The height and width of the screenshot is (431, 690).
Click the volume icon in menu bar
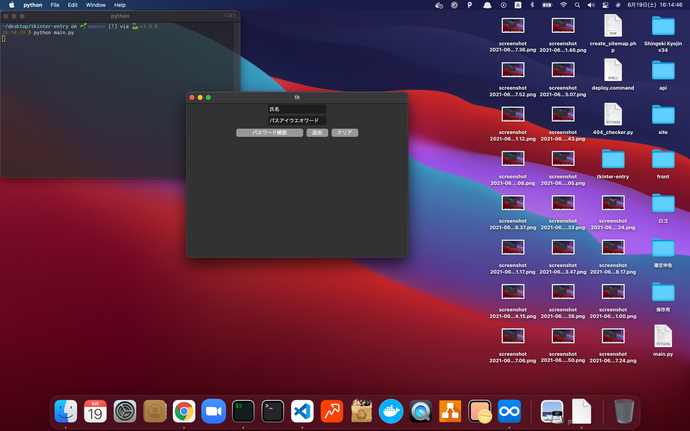click(x=591, y=5)
